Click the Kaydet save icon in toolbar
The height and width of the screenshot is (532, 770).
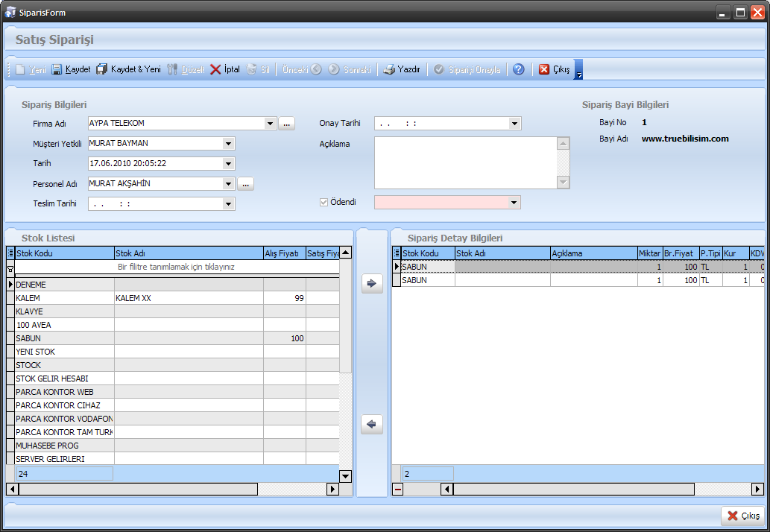(x=57, y=69)
